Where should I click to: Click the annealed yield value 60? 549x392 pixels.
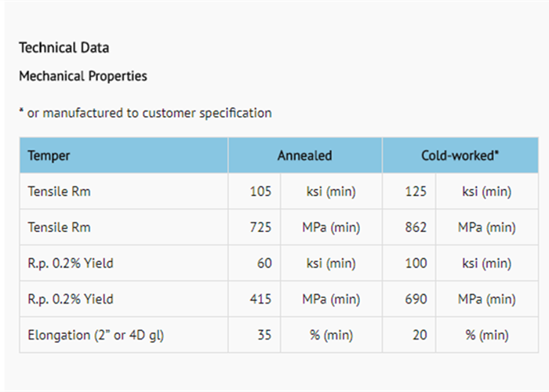[x=264, y=263]
